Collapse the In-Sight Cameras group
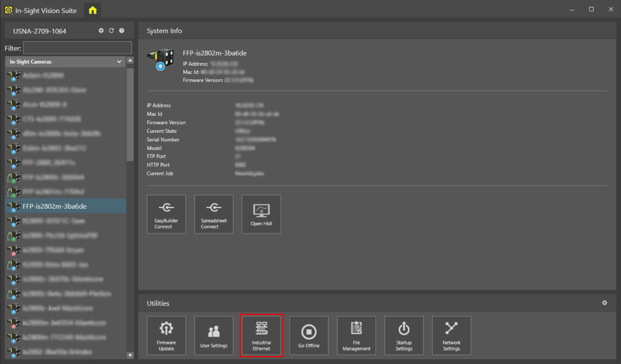621x364 pixels. [x=119, y=62]
